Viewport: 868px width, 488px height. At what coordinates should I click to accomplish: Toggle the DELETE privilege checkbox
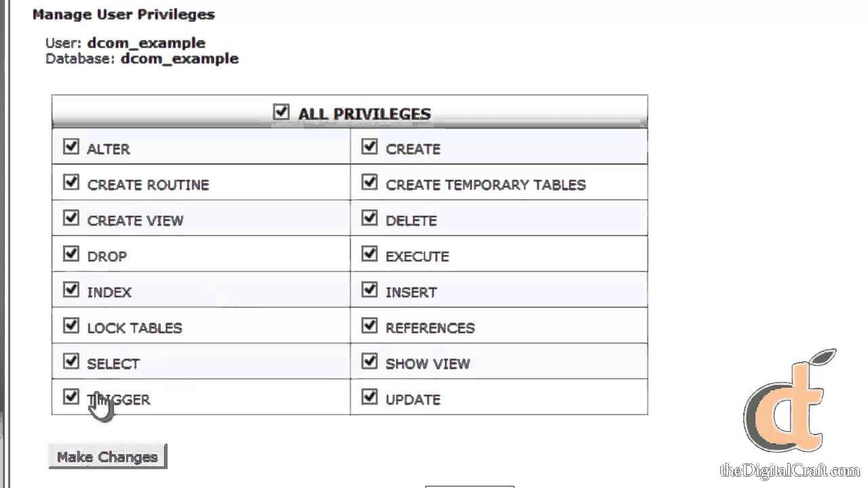click(x=370, y=218)
